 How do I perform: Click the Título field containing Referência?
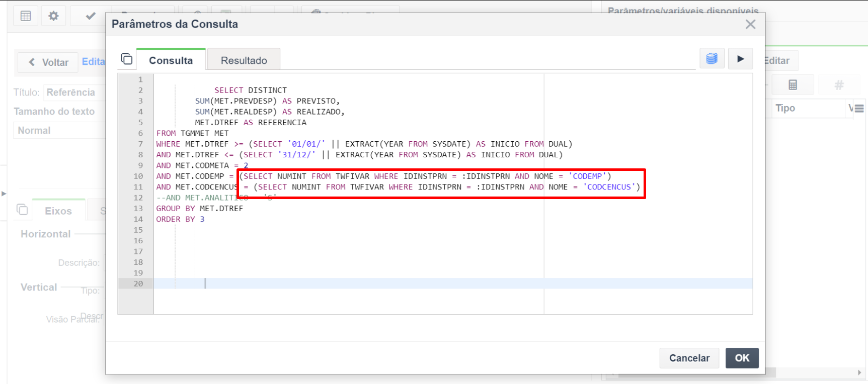point(74,92)
